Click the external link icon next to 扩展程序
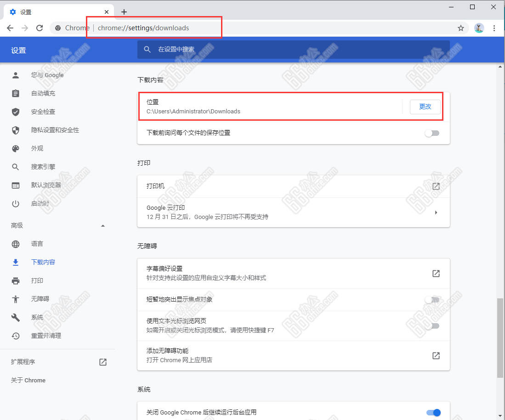The height and width of the screenshot is (420, 505). click(103, 362)
